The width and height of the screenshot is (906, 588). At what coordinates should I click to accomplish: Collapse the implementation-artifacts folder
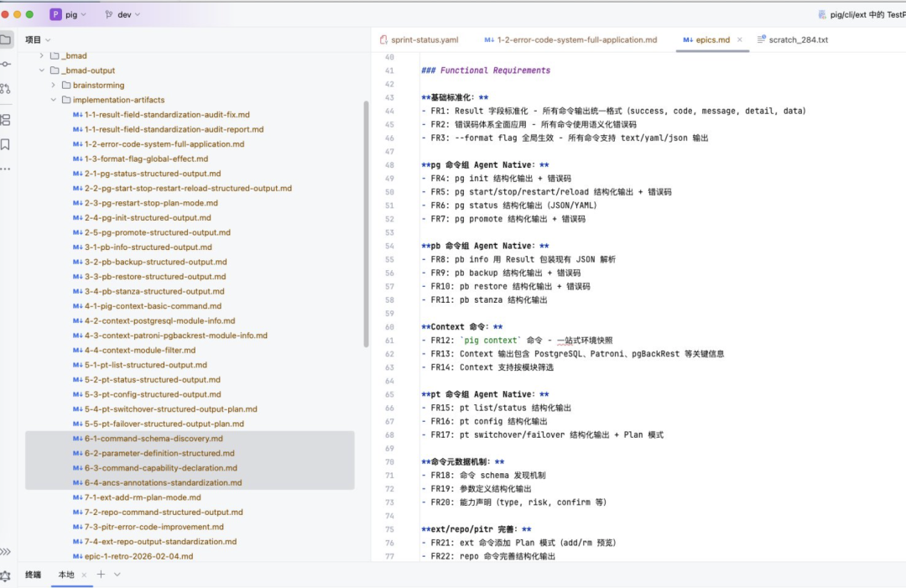pyautogui.click(x=53, y=99)
